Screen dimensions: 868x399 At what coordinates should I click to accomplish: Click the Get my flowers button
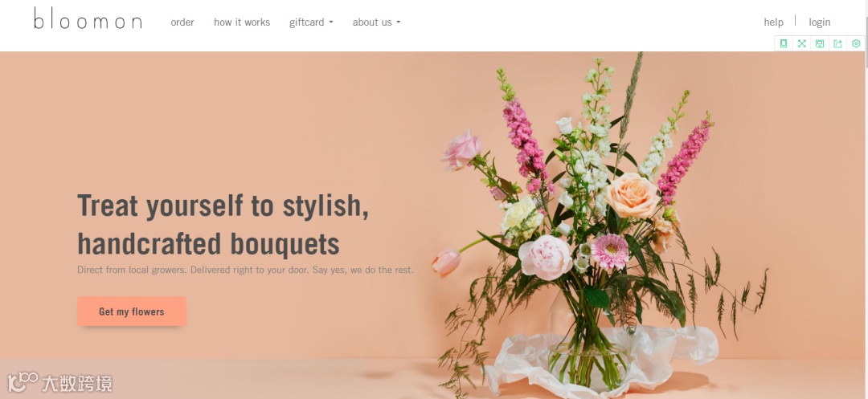(x=132, y=311)
